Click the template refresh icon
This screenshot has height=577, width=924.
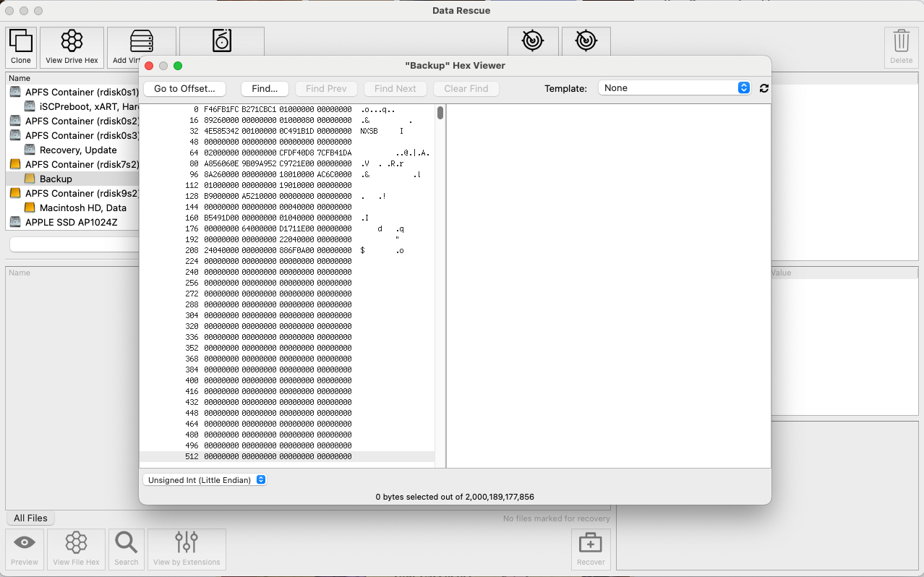click(763, 88)
